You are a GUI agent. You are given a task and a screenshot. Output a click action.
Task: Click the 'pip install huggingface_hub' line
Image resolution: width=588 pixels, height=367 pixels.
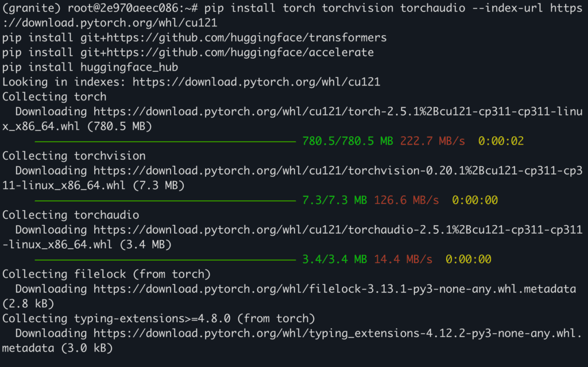tap(90, 67)
